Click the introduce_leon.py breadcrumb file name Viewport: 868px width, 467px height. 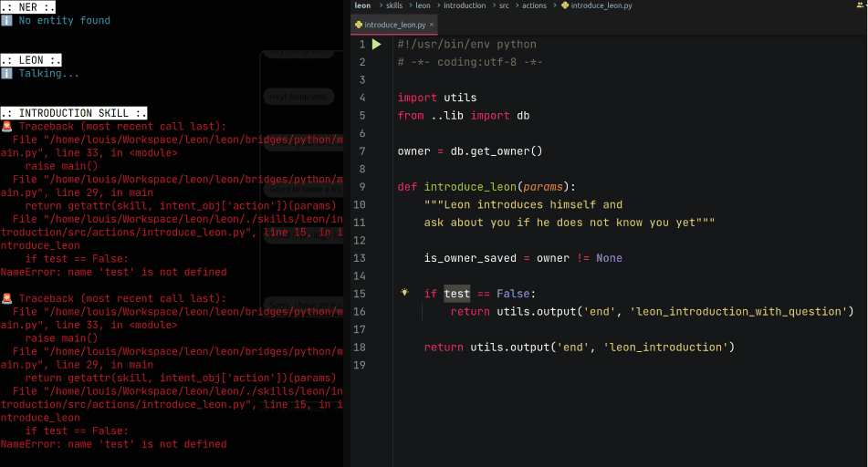click(601, 5)
